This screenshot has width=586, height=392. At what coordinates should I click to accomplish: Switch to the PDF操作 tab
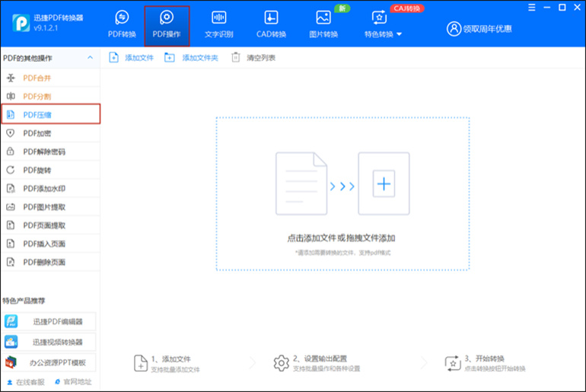[167, 26]
